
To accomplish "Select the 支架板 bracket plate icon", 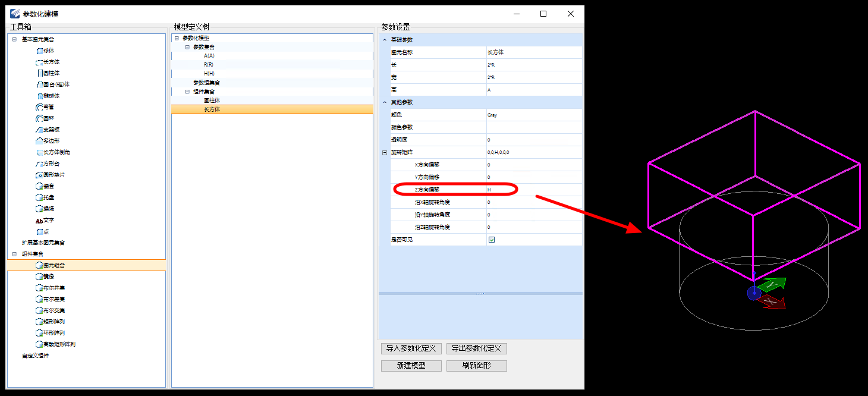I will tap(39, 130).
